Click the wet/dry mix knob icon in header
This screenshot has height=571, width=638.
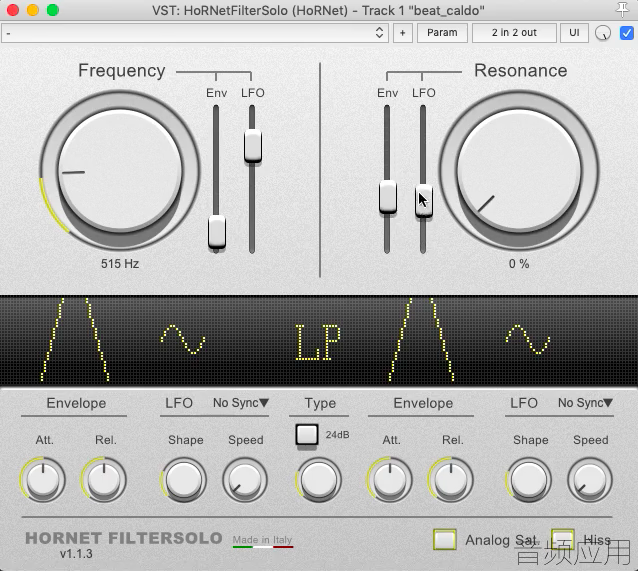click(603, 33)
